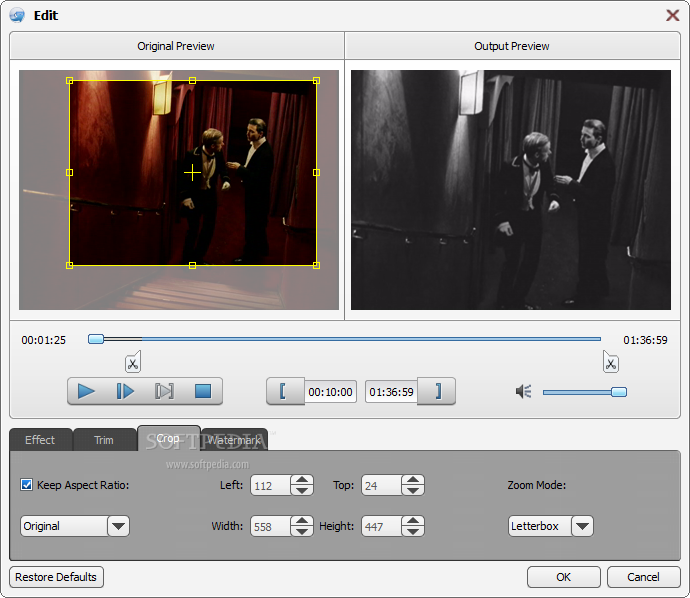Mute audio via the speaker icon
This screenshot has width=690, height=598.
pyautogui.click(x=524, y=391)
